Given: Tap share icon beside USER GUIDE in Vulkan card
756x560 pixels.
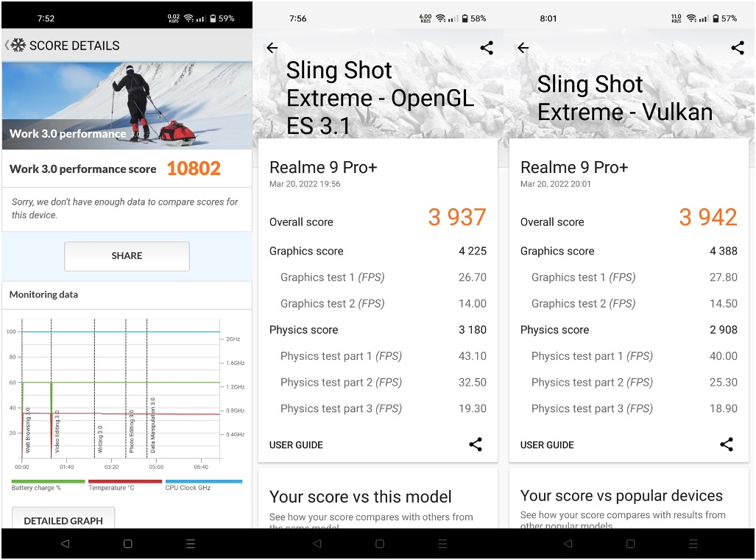Looking at the screenshot, I should click(727, 444).
